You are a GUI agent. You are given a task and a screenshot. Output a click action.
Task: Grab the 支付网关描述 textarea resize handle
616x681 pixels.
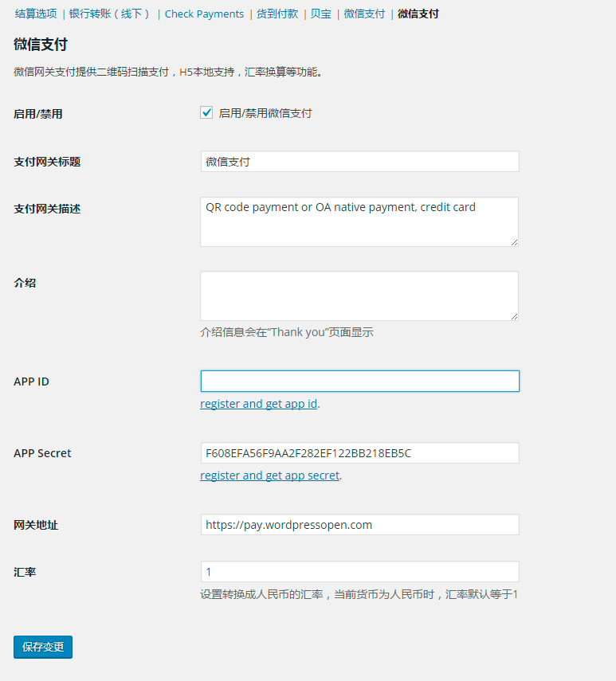pos(514,242)
